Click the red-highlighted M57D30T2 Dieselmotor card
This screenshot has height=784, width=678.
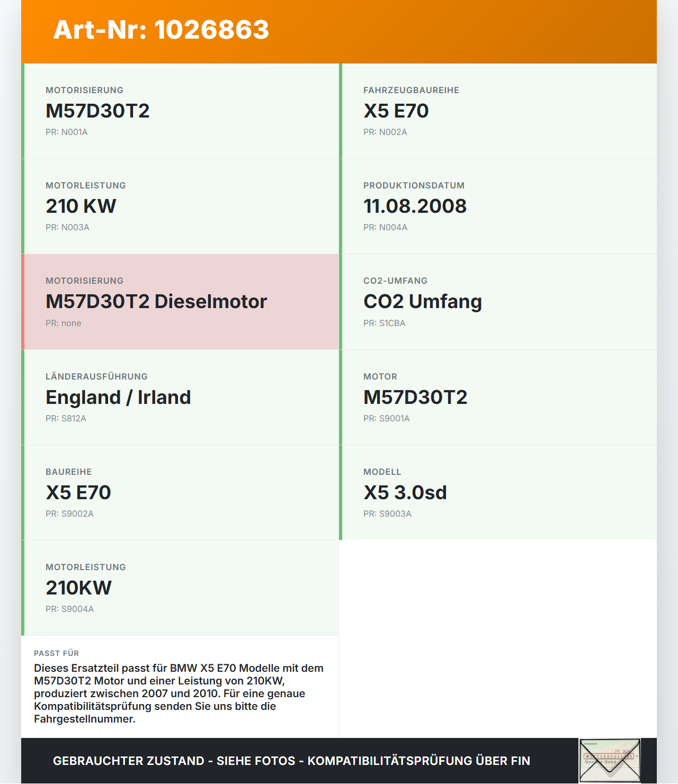tap(180, 302)
